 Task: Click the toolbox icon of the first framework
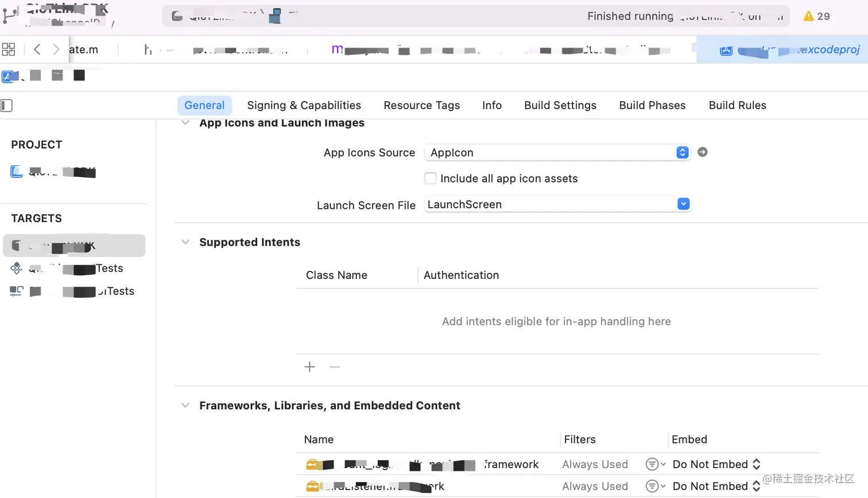[312, 464]
